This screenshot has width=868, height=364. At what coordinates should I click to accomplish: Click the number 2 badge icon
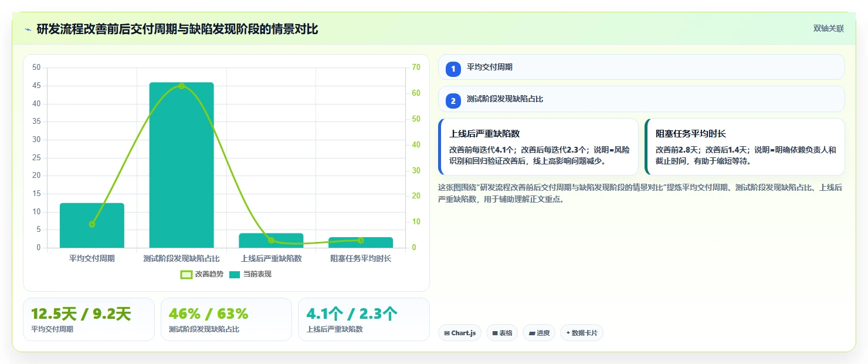[453, 101]
